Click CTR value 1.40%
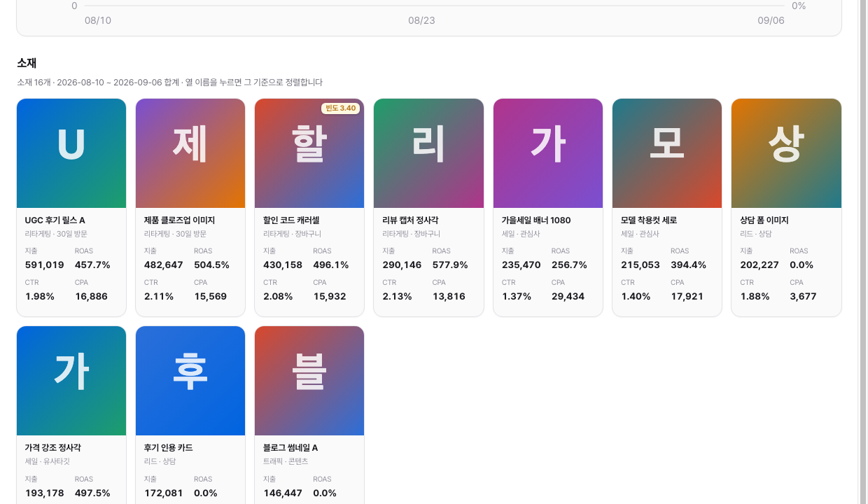The height and width of the screenshot is (504, 868). (x=636, y=297)
